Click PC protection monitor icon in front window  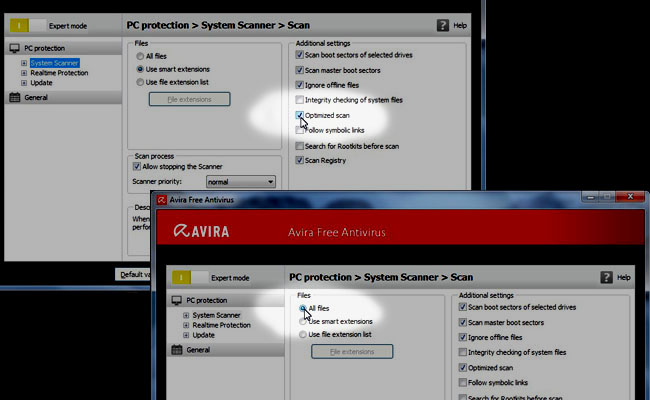click(x=177, y=301)
